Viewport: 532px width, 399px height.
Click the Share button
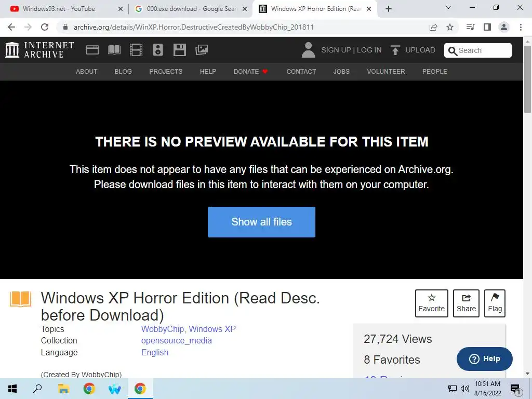click(x=466, y=303)
